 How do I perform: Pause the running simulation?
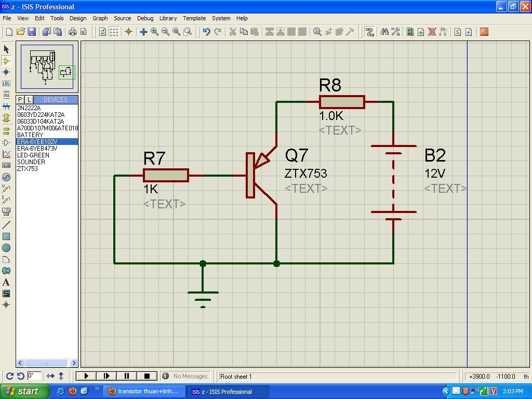(127, 376)
